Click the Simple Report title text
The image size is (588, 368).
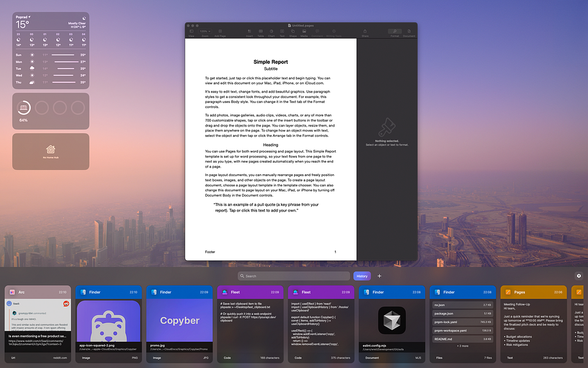[x=270, y=62]
